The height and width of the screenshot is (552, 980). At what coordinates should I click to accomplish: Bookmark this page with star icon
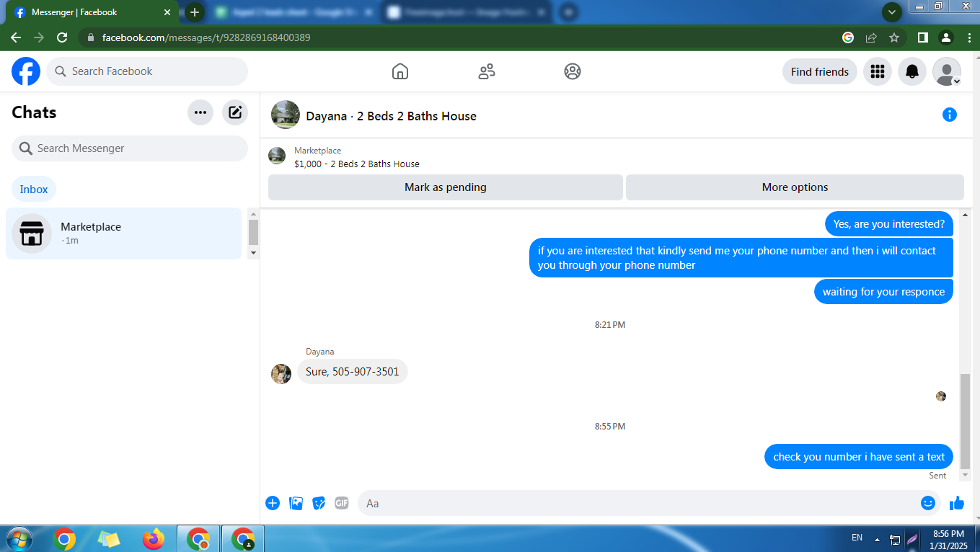tap(894, 37)
